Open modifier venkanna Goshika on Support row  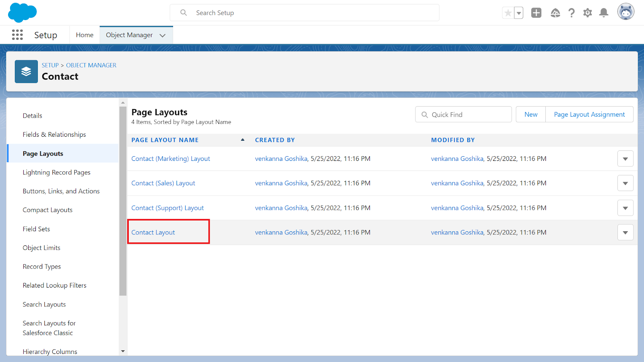coord(457,208)
